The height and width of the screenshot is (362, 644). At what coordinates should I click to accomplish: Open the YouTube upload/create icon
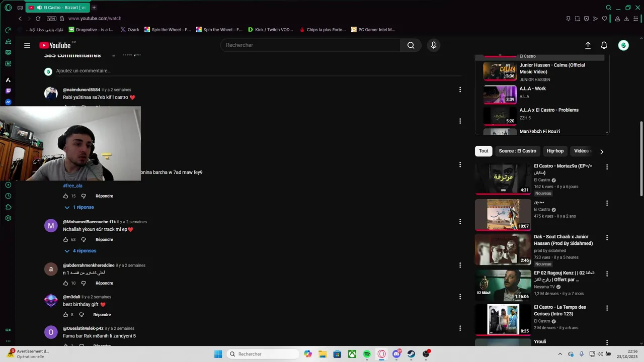[588, 45]
